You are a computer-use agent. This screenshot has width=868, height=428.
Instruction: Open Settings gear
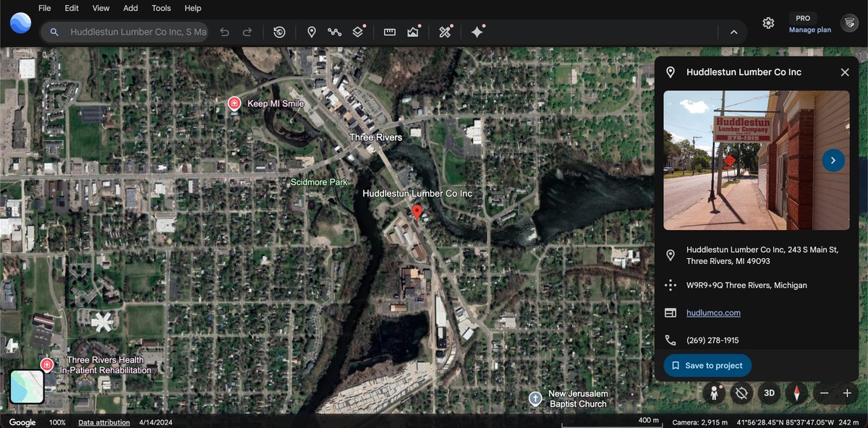click(x=768, y=23)
